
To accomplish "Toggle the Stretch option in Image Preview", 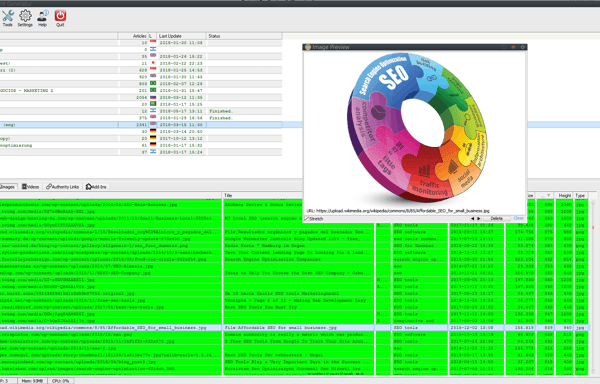I will coord(314,219).
